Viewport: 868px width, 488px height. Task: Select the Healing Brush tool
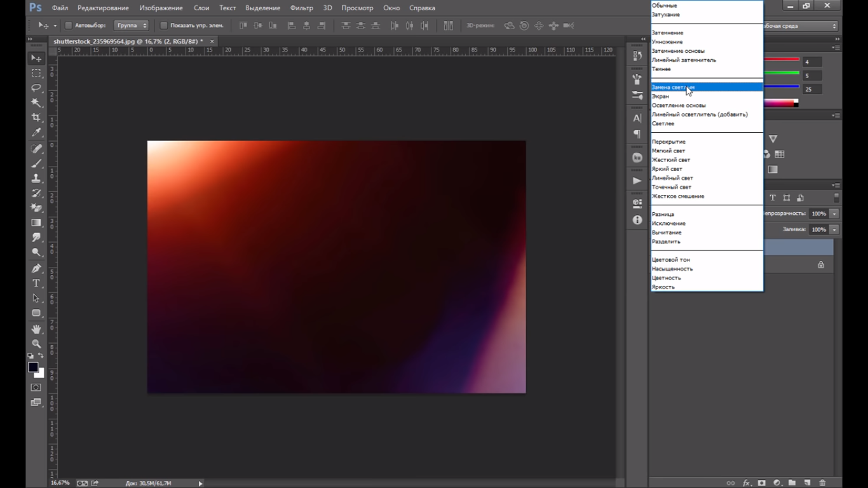click(36, 149)
